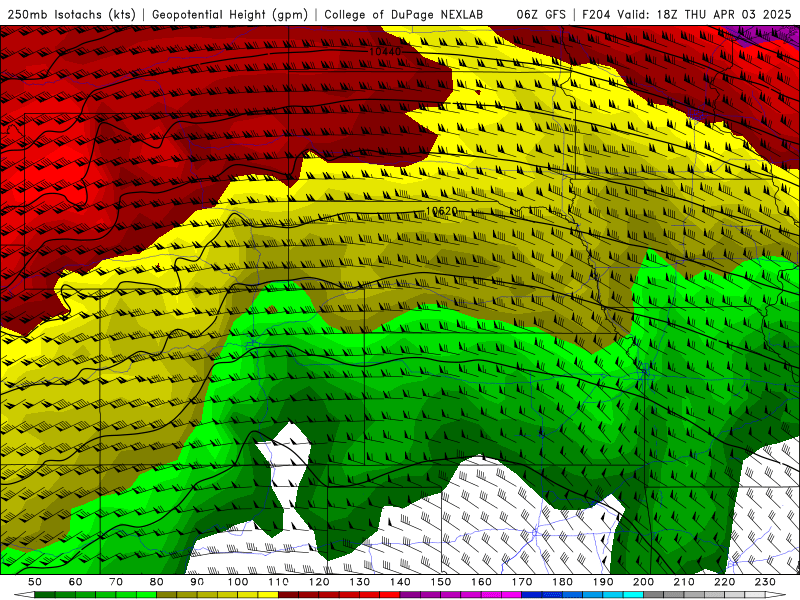
Task: Click the "College of DuPage NEXLAB" text
Action: click(404, 14)
